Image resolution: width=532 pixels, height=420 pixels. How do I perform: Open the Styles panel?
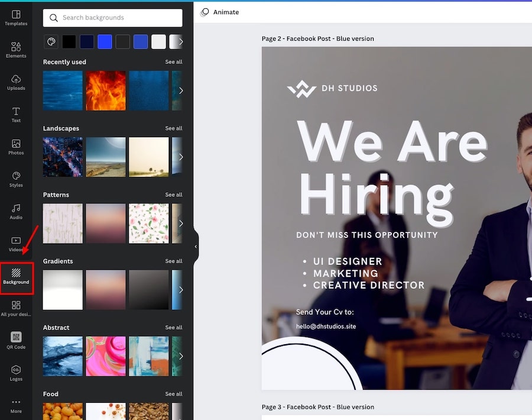click(x=16, y=180)
